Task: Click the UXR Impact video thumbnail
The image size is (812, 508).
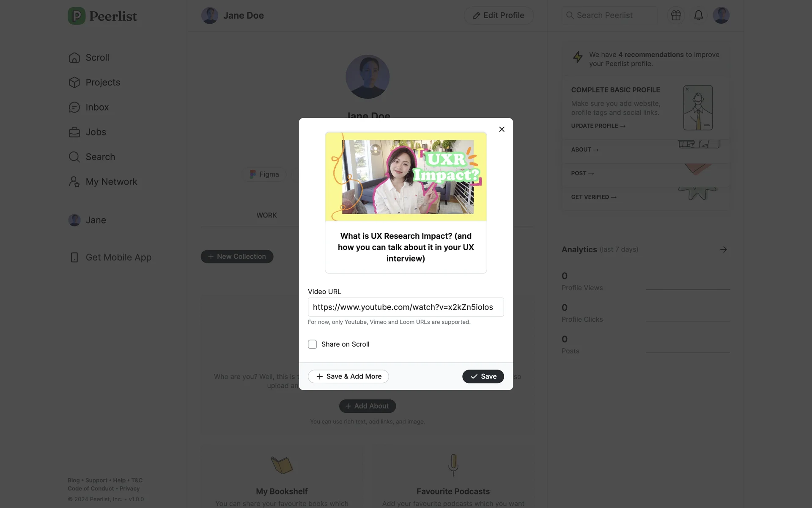Action: pos(406,177)
